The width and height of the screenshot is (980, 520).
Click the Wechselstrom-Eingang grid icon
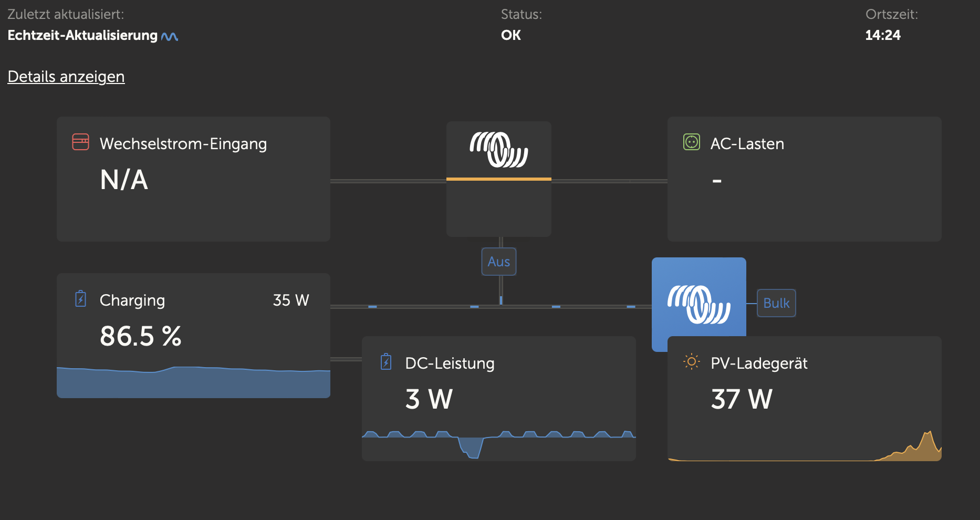80,142
